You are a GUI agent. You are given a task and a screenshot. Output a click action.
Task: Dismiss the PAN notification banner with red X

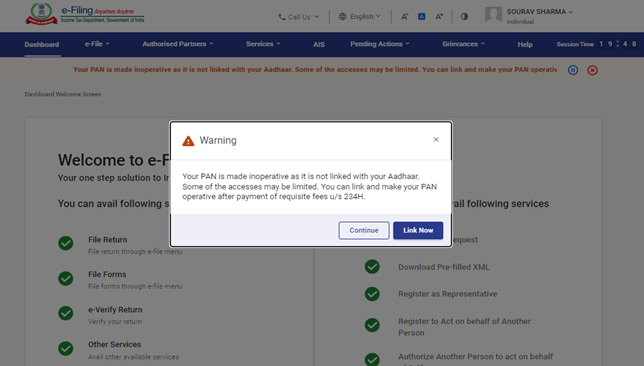click(592, 70)
